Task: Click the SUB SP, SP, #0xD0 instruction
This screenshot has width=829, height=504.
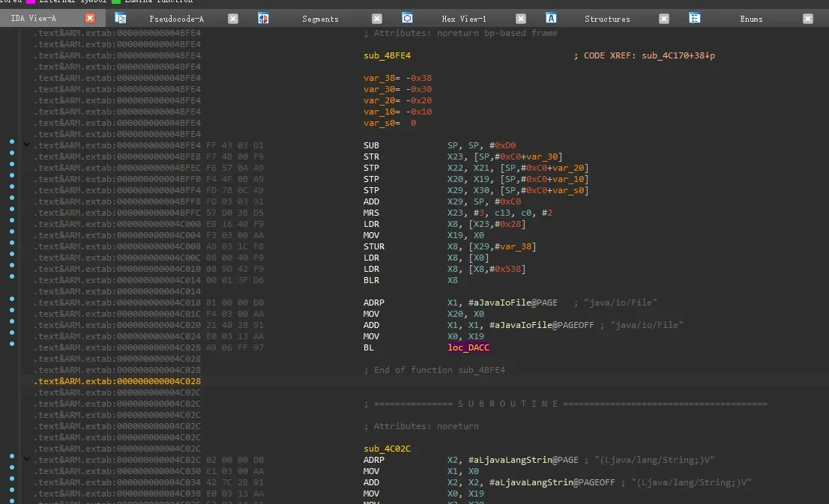Action: pos(439,145)
